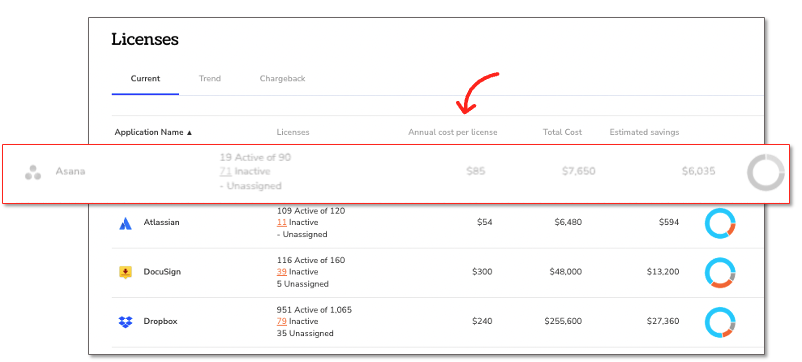Open the DocuSign application name

click(162, 272)
